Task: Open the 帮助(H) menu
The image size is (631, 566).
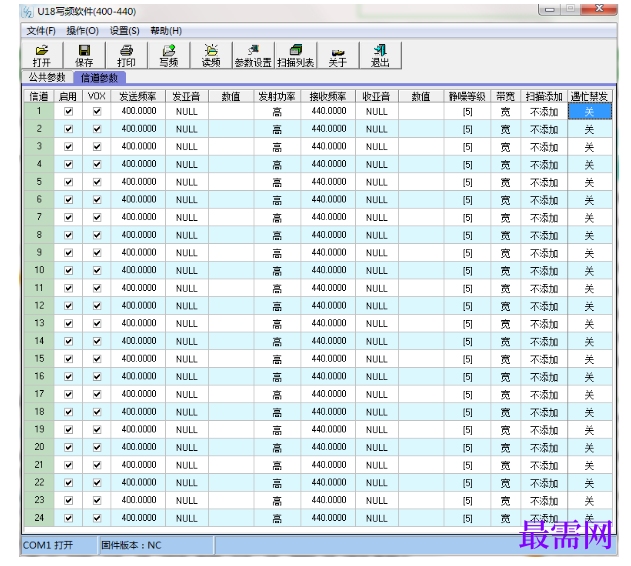Action: [x=166, y=31]
